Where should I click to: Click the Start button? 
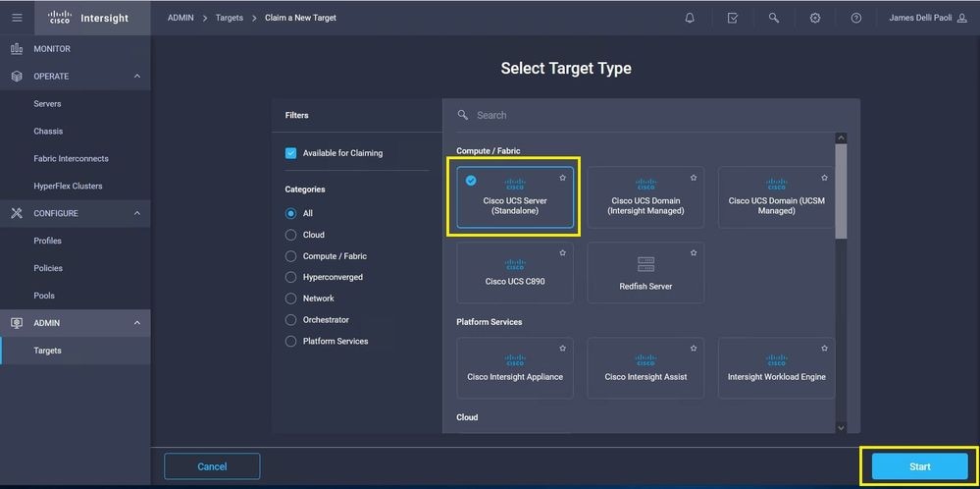[x=920, y=466]
